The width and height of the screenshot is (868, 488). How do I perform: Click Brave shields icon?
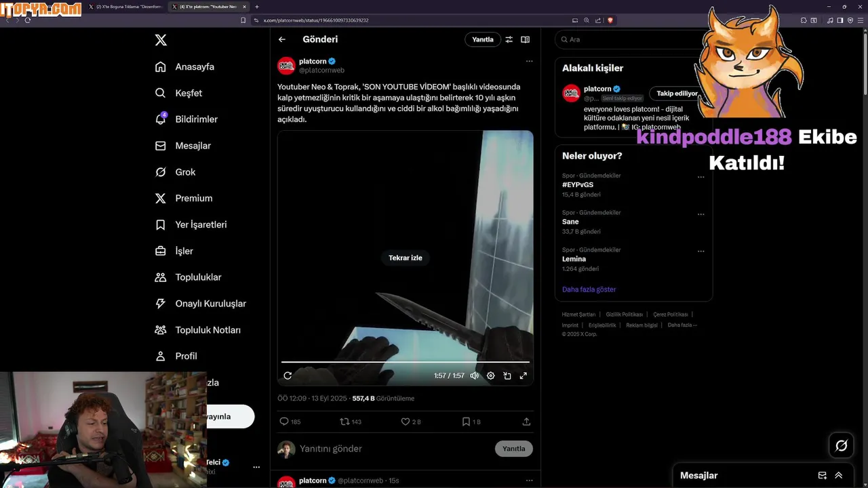(610, 20)
